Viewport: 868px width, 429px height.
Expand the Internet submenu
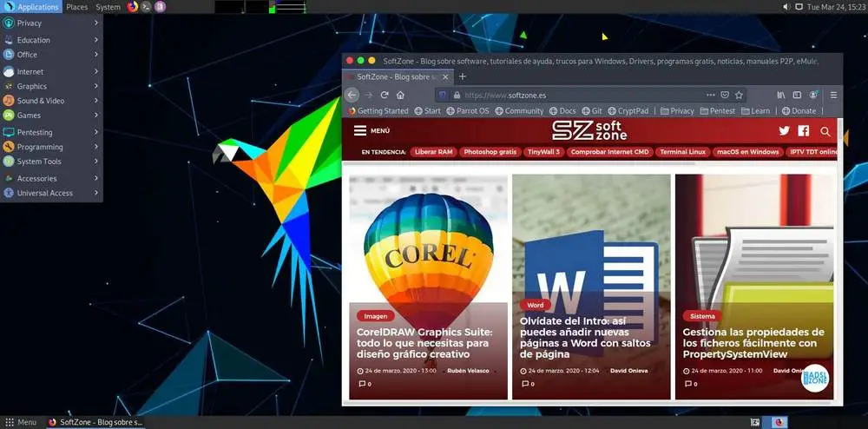pos(51,72)
